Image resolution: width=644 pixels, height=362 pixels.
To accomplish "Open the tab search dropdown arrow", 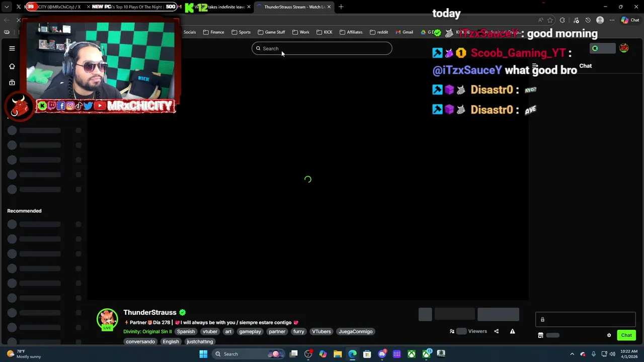I will pyautogui.click(x=6, y=7).
